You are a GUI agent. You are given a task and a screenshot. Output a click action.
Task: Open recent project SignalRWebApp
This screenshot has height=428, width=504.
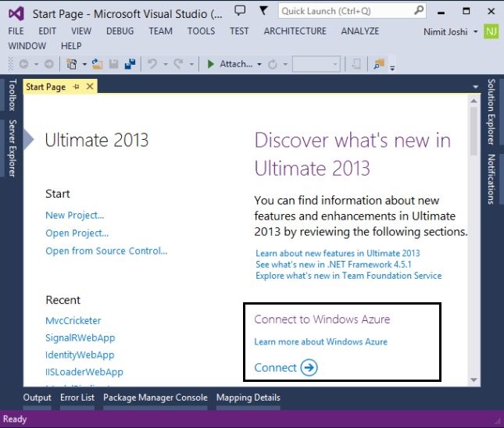tap(80, 337)
